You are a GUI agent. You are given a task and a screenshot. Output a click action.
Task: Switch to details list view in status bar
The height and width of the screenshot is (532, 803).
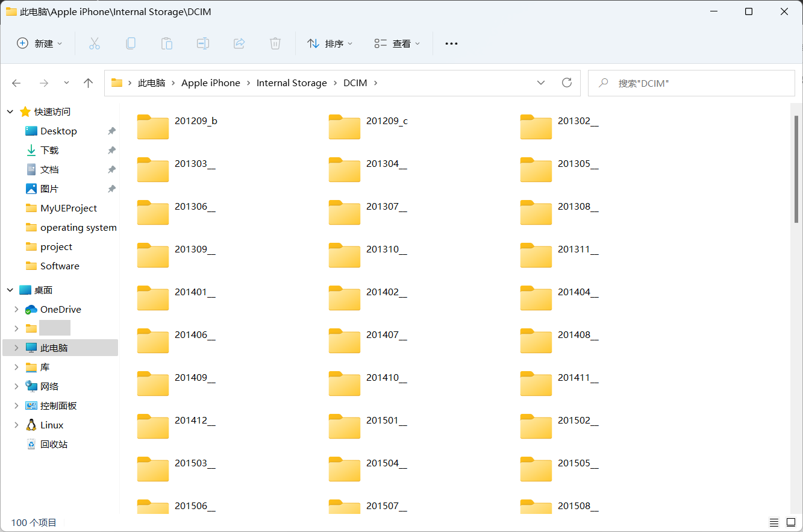(774, 522)
